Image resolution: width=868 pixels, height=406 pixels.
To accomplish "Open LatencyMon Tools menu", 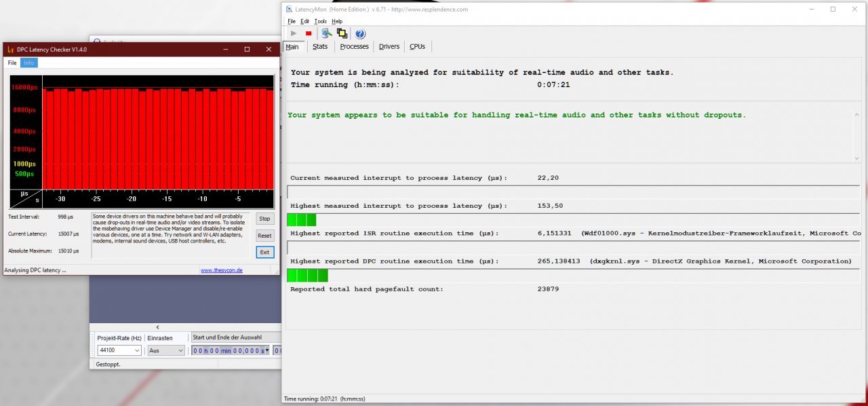I will coord(321,21).
